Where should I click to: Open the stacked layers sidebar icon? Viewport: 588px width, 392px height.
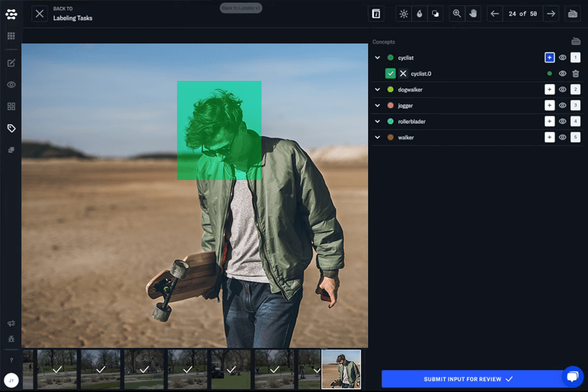click(11, 150)
